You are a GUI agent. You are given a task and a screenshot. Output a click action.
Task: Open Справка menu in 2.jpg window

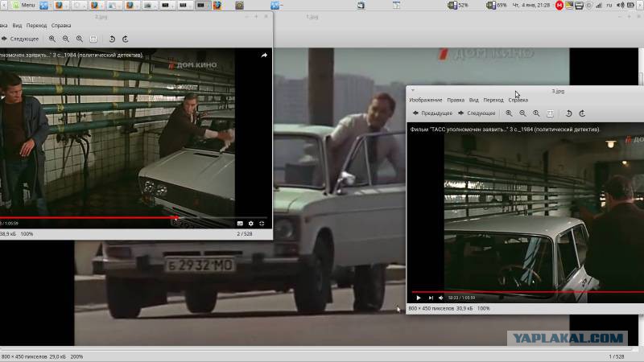(x=61, y=26)
